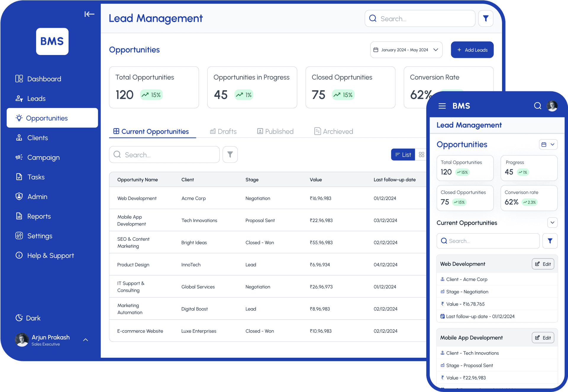Open the Reports sidebar item
568x392 pixels.
click(39, 216)
